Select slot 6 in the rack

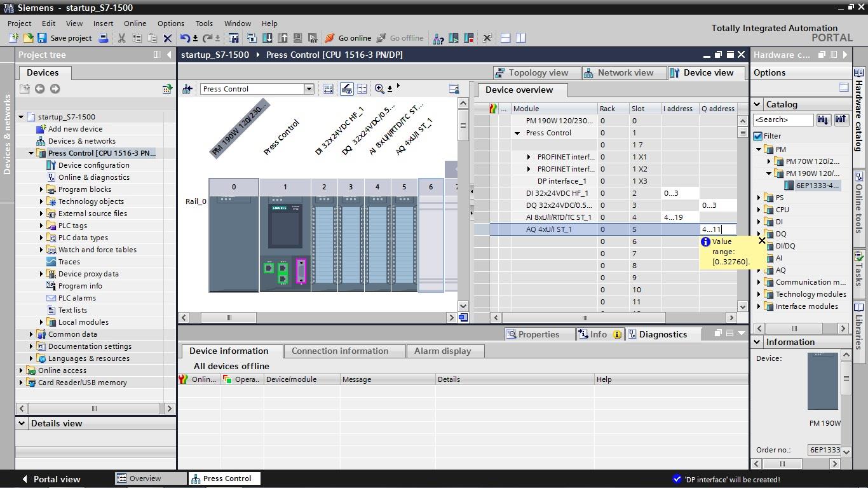pyautogui.click(x=431, y=235)
